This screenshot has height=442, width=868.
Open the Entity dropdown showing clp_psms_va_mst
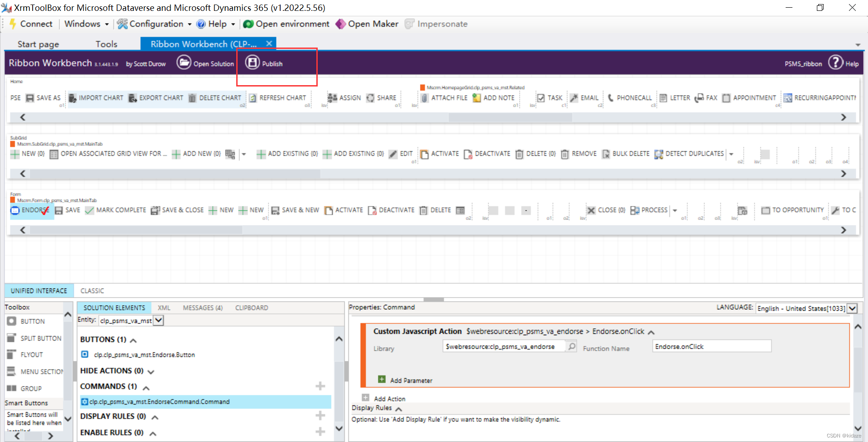click(x=158, y=320)
